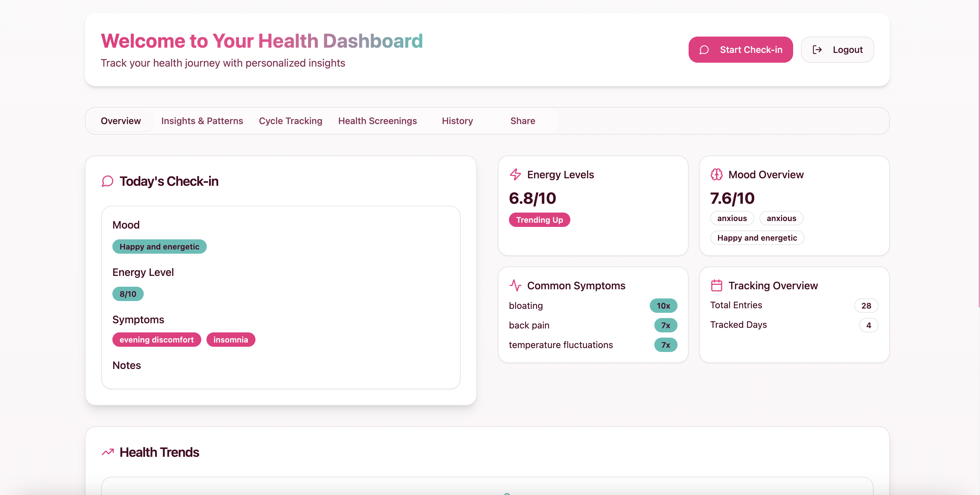Click the lightning bolt Energy Levels icon

click(x=515, y=174)
